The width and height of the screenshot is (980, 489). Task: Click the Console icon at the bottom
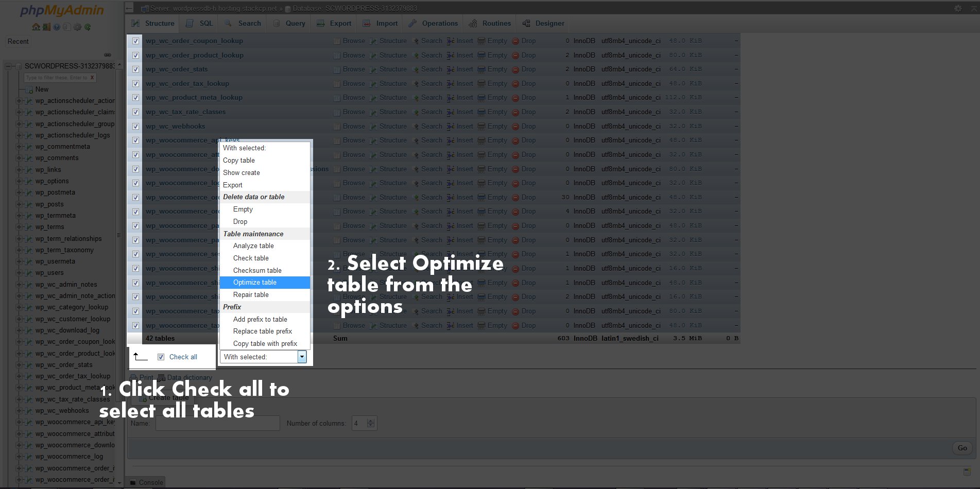coord(133,482)
